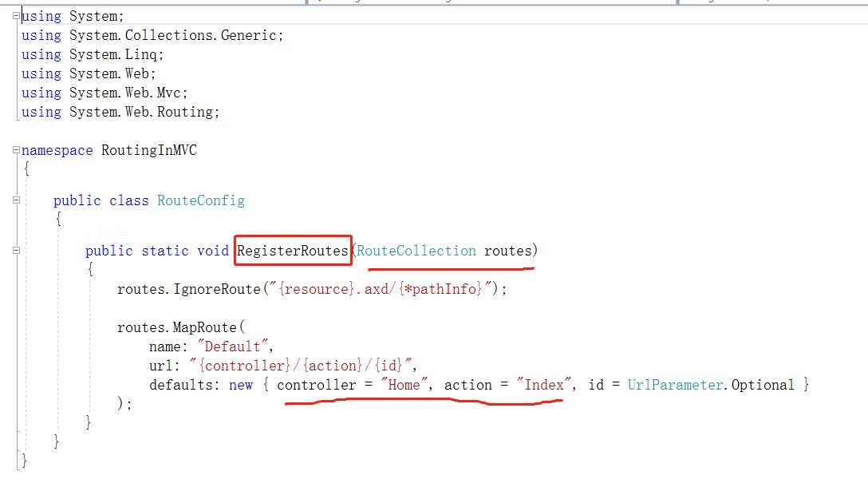Click the 'routes' parameter name in signature

point(507,251)
